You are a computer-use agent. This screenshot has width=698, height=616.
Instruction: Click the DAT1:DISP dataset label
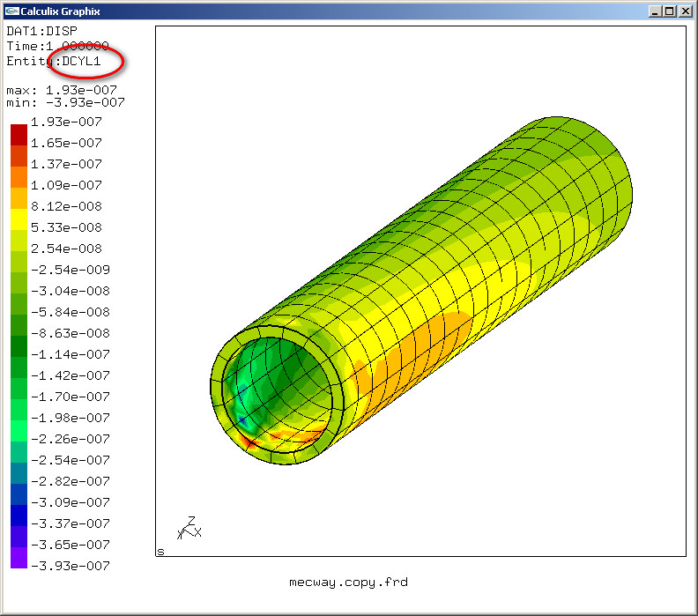(x=41, y=31)
